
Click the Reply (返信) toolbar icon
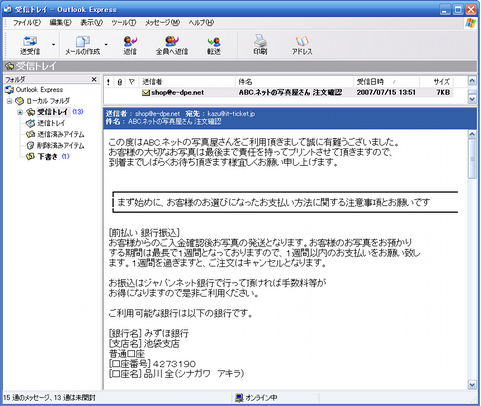tap(130, 45)
